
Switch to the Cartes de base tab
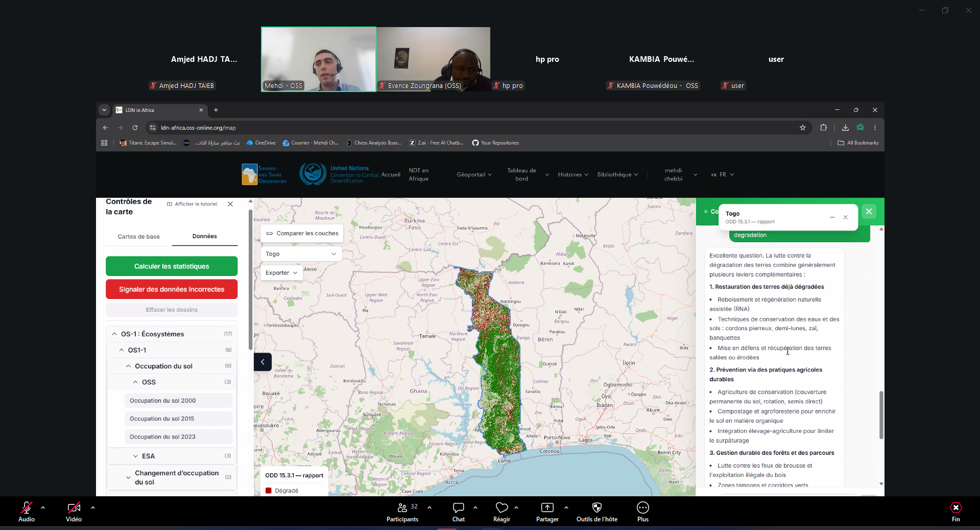[x=139, y=237]
